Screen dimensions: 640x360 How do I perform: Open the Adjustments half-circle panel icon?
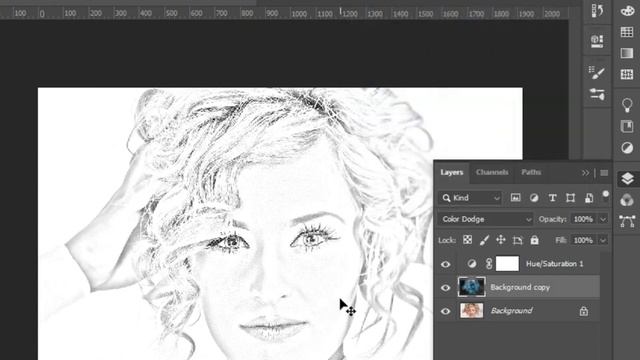pos(627,147)
